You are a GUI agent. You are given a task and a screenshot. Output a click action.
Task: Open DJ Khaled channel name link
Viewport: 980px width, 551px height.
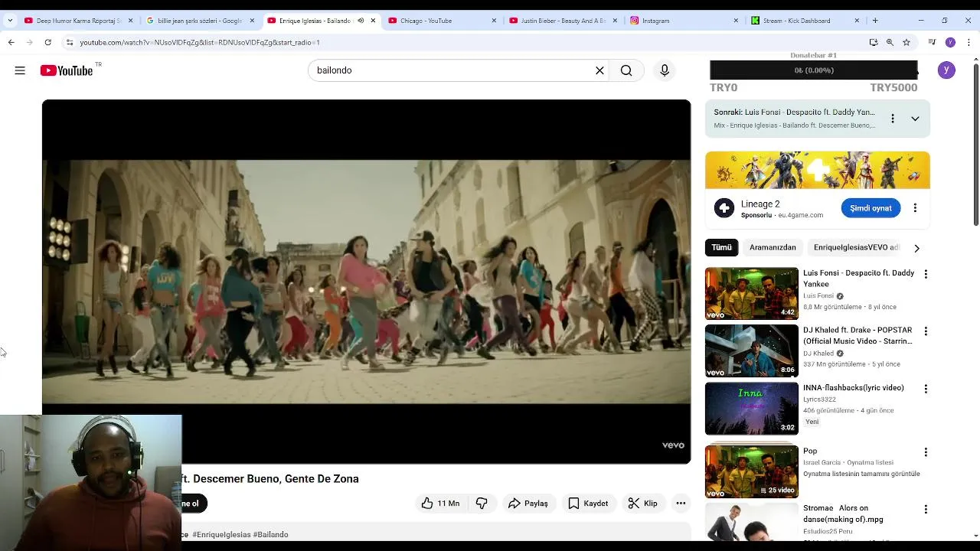point(818,353)
